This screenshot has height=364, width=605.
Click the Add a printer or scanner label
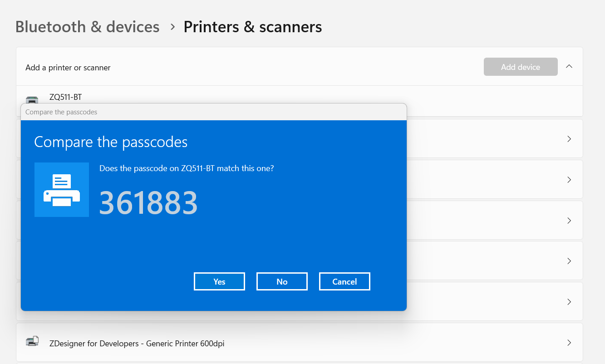click(68, 68)
